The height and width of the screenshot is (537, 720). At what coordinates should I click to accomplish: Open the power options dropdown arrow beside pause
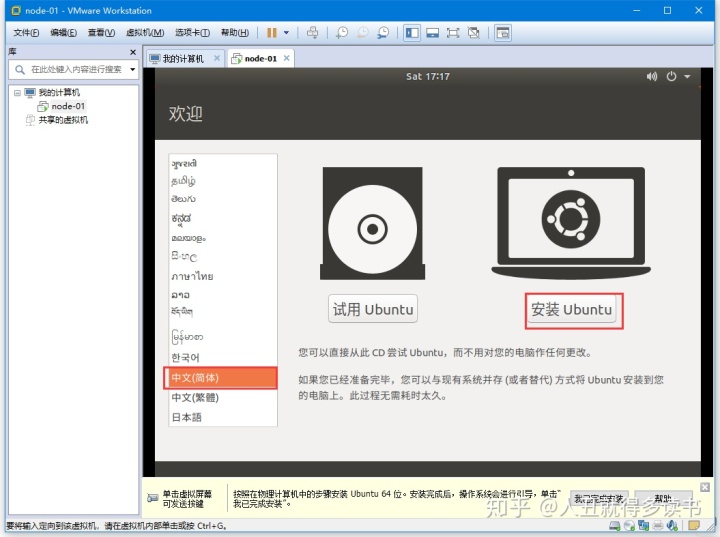(287, 33)
